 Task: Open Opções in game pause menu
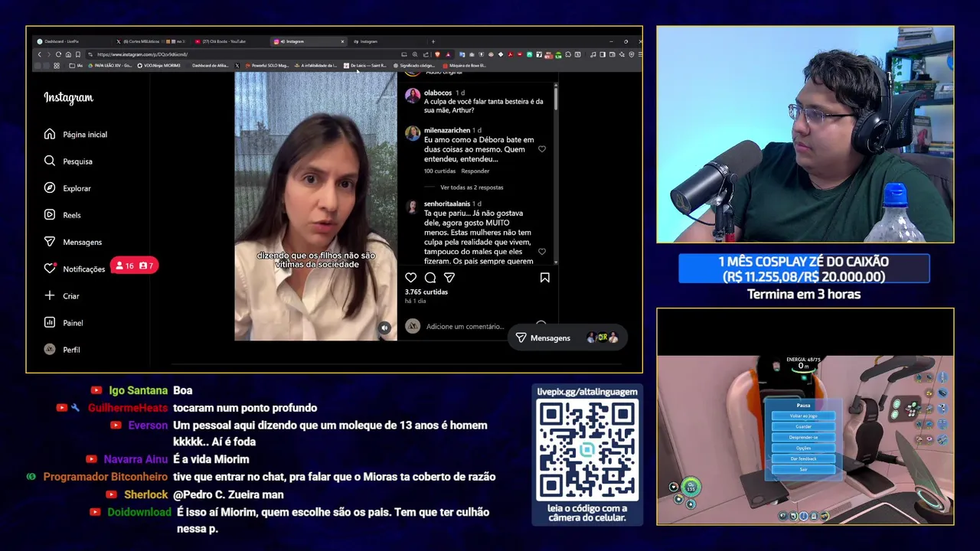[803, 448]
